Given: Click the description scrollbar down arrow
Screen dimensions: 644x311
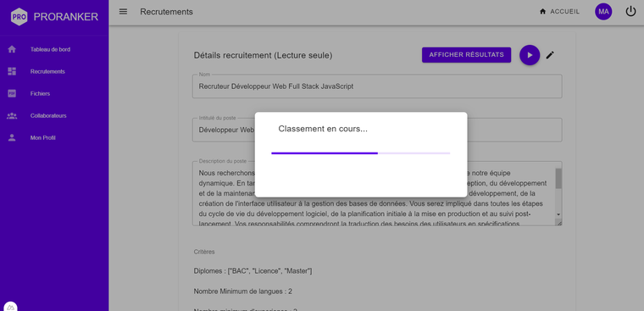Looking at the screenshot, I should coord(558,214).
